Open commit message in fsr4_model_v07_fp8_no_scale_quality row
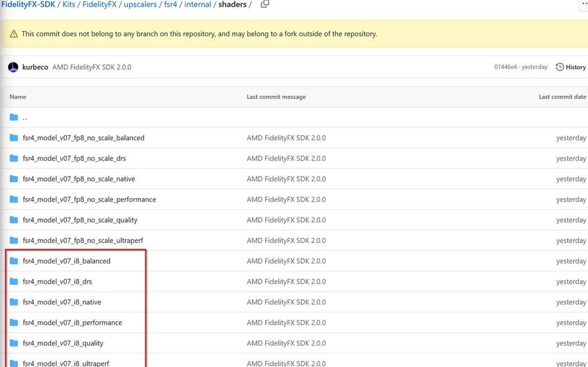The width and height of the screenshot is (588, 367). pos(286,220)
